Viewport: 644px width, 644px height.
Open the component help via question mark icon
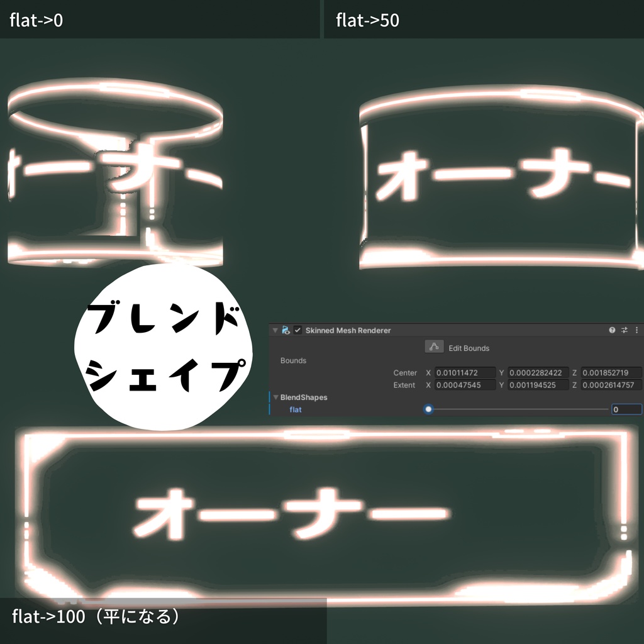coord(611,330)
